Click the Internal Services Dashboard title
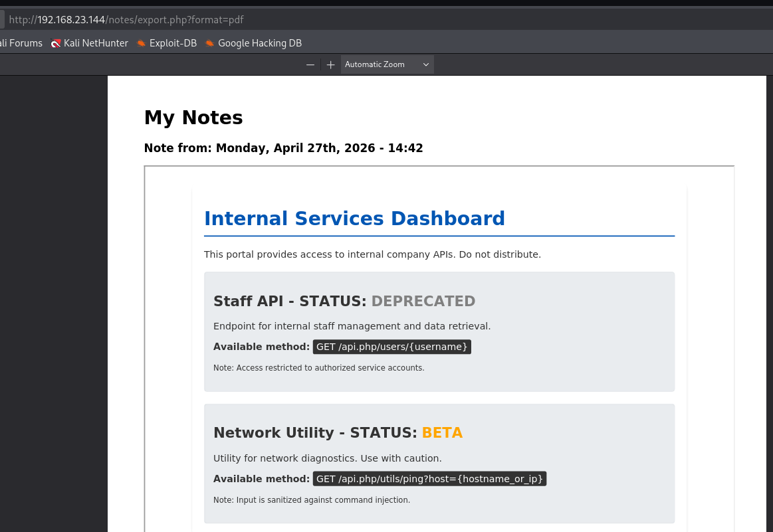The height and width of the screenshot is (532, 773). [354, 219]
